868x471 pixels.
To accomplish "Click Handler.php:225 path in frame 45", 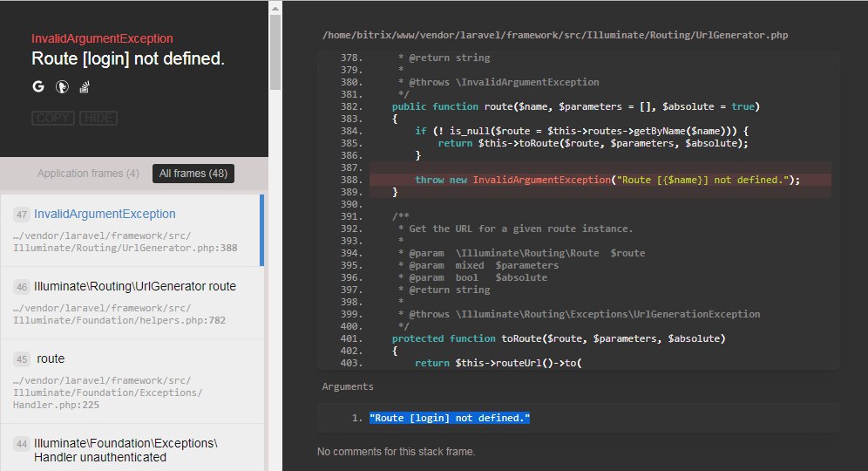I will click(x=108, y=392).
